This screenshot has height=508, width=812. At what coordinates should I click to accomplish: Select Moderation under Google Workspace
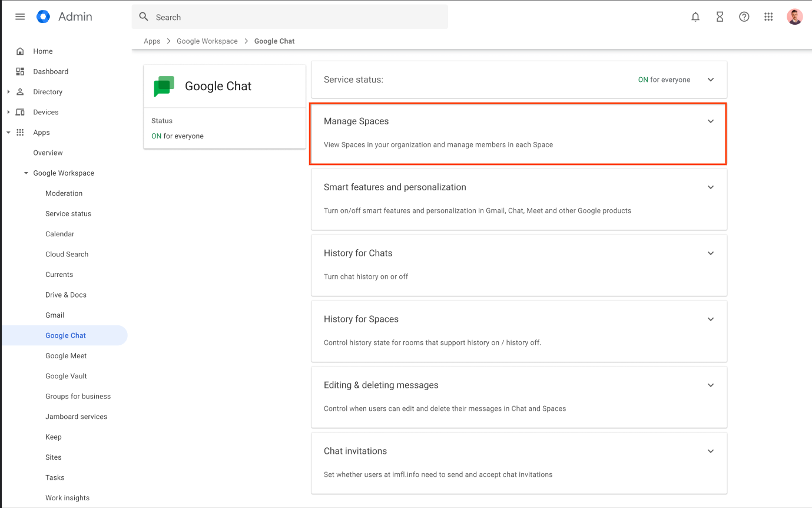pyautogui.click(x=64, y=193)
